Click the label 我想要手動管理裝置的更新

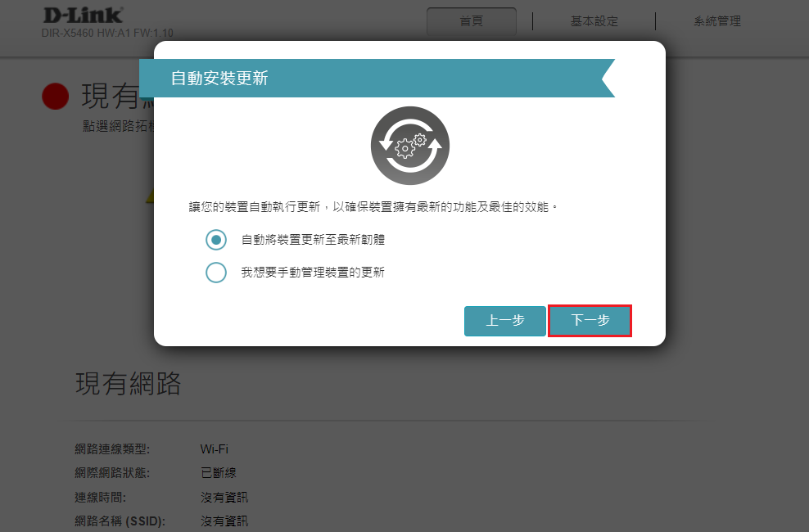[x=313, y=273]
